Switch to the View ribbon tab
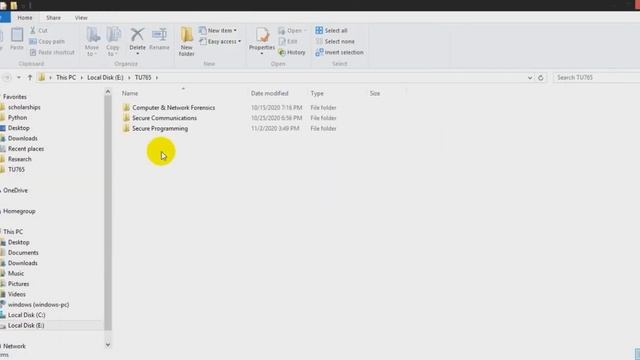Viewport: 640px width, 360px height. [x=81, y=18]
